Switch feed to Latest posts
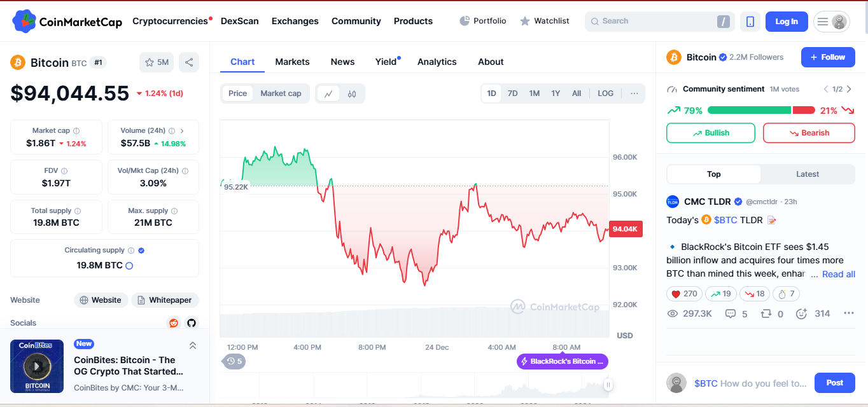The image size is (868, 407). 808,174
